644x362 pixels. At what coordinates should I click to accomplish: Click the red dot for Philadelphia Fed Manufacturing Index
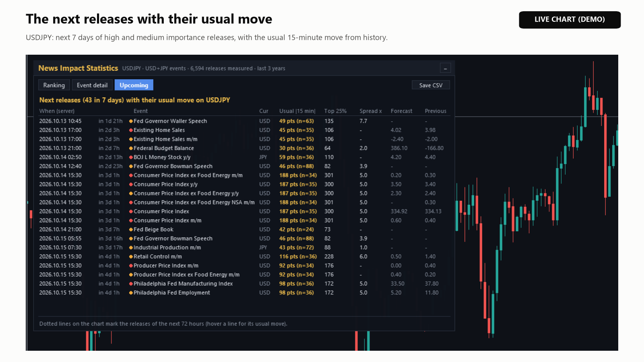coord(131,284)
